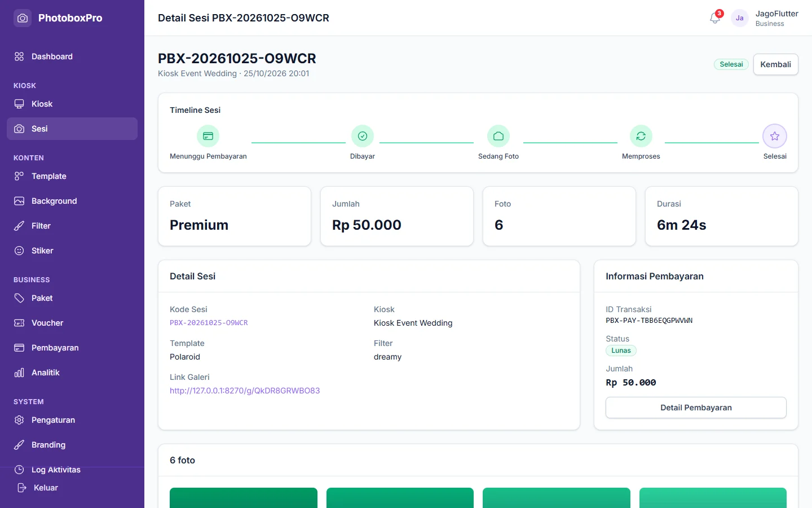Viewport: 812px width, 508px height.
Task: Click the Kembali button
Action: pyautogui.click(x=775, y=64)
